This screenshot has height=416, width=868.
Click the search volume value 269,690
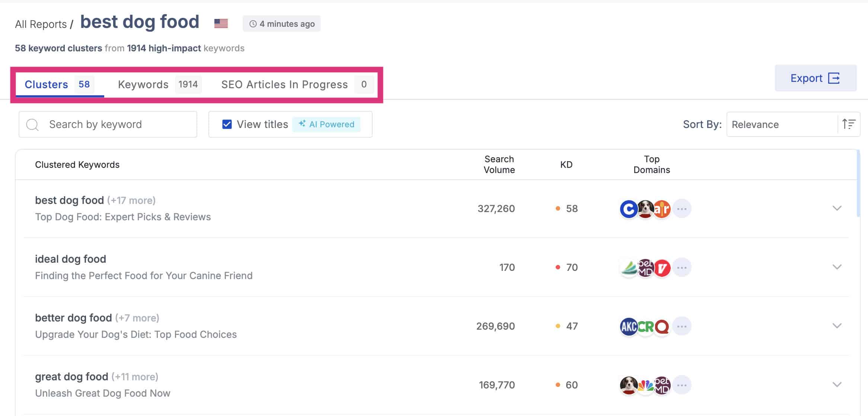(495, 326)
